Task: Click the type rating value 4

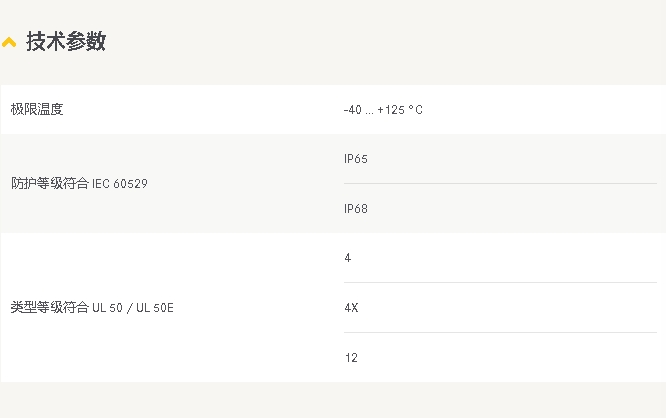Action: pyautogui.click(x=348, y=258)
